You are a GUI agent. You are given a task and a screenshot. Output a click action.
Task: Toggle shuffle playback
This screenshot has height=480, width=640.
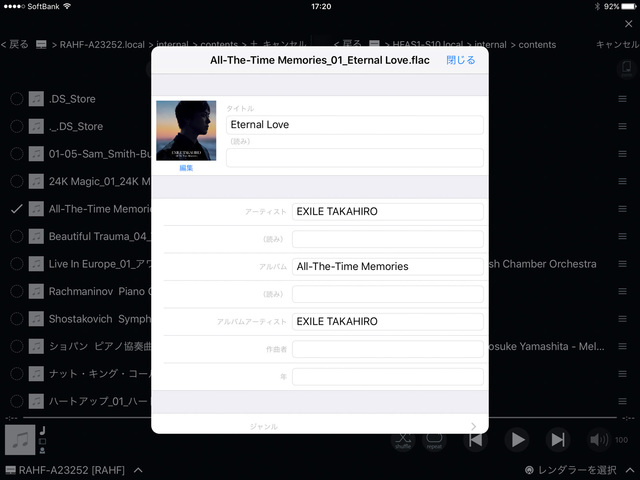click(x=403, y=440)
